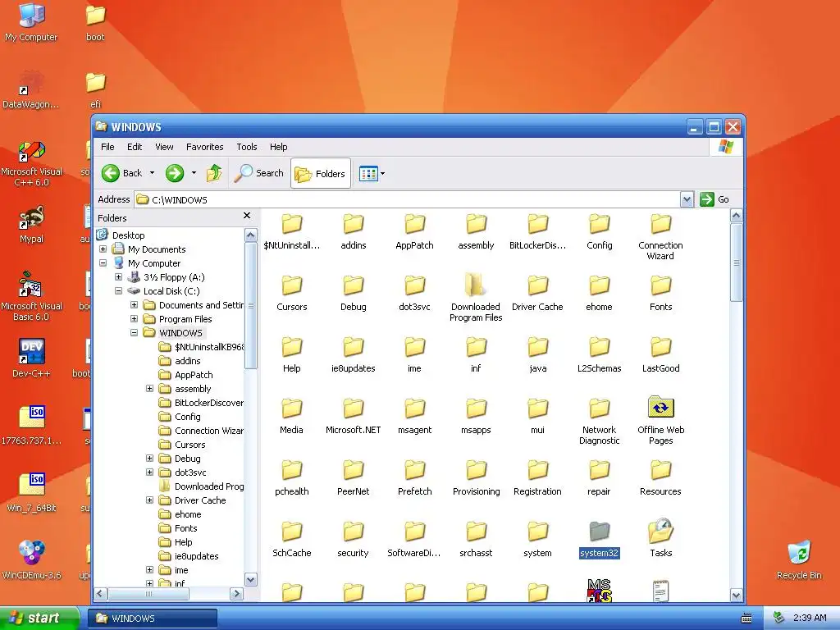Close the Folders pane
The height and width of the screenshot is (630, 840).
246,216
